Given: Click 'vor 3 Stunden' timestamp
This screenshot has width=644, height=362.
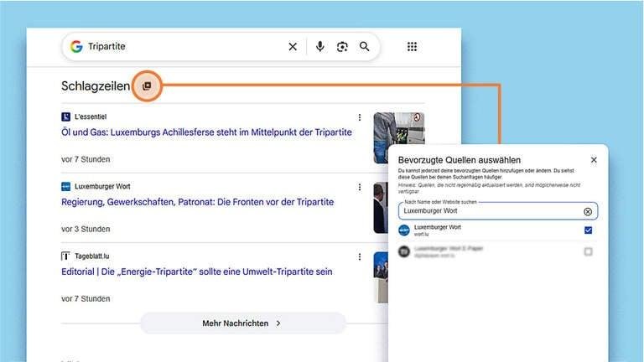Looking at the screenshot, I should (86, 229).
